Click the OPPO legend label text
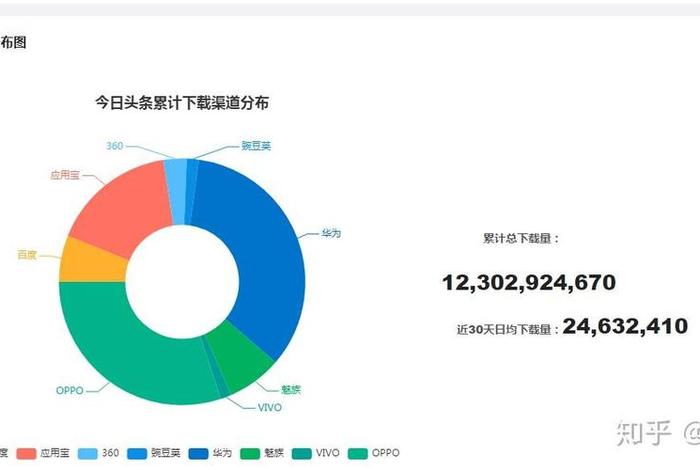Screen dimensions: 700x470 point(386,453)
